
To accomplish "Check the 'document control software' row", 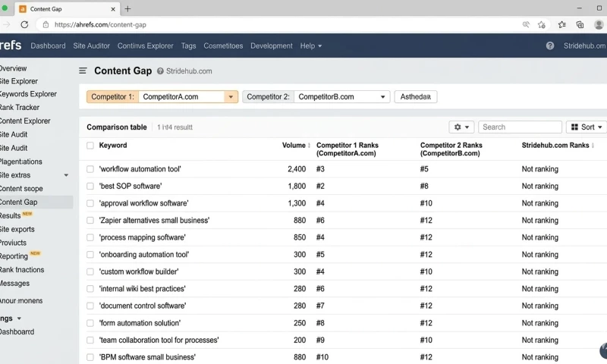I will click(x=90, y=306).
